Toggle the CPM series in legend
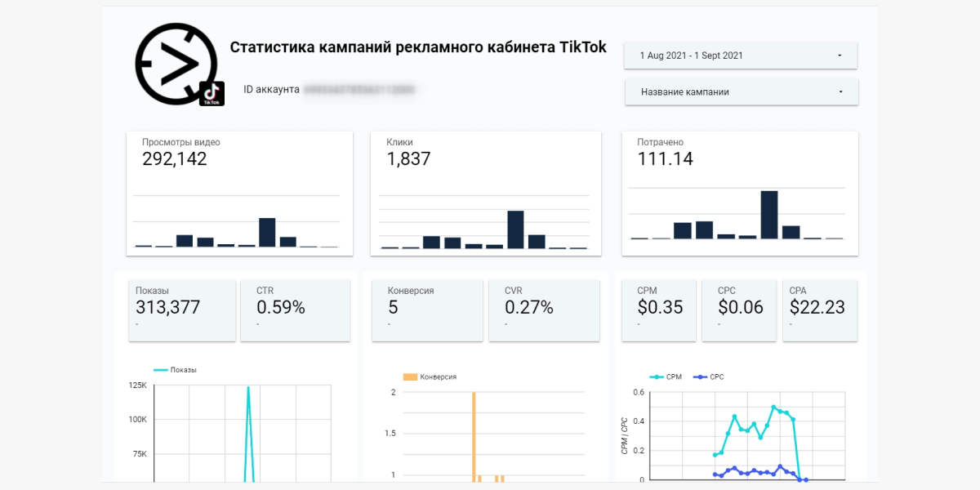Viewport: 980px width, 490px height. [666, 376]
